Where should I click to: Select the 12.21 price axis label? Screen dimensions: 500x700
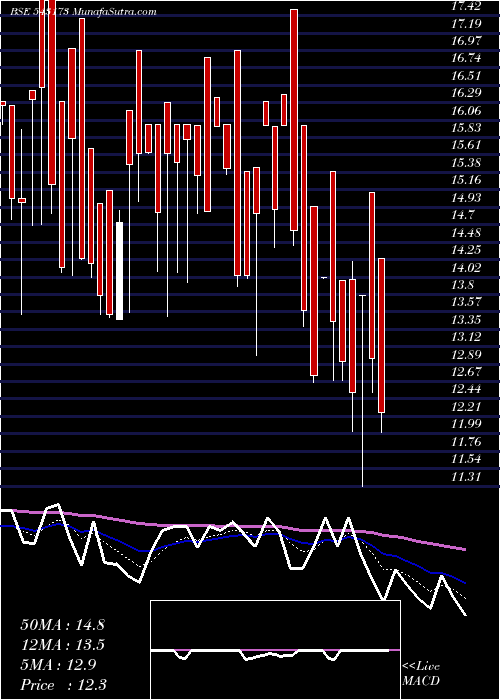[x=466, y=407]
